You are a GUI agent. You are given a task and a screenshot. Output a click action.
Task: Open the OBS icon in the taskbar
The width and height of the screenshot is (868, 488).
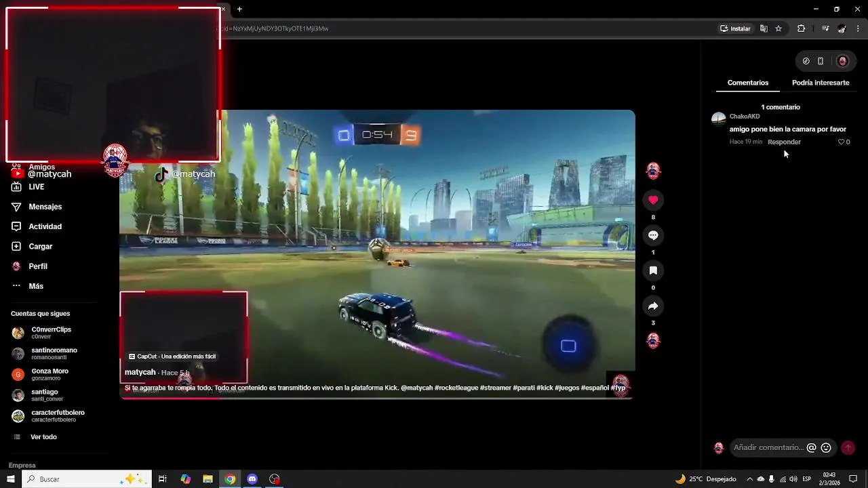[275, 479]
